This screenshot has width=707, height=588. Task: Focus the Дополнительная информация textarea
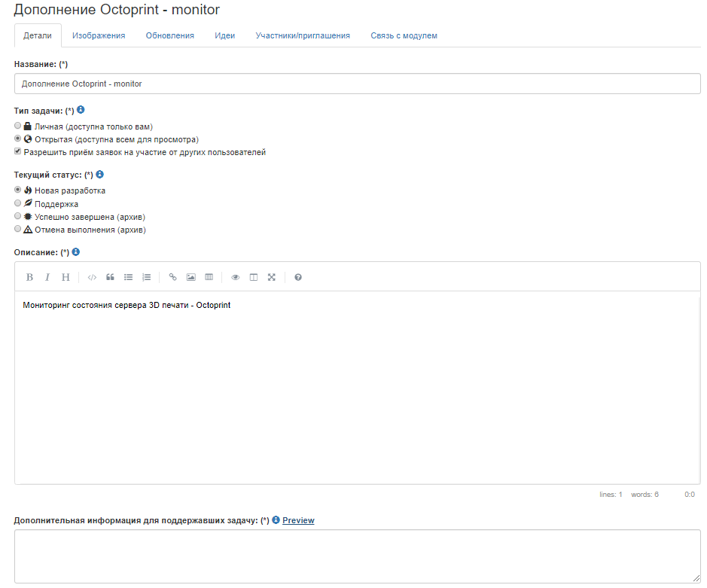[357, 556]
